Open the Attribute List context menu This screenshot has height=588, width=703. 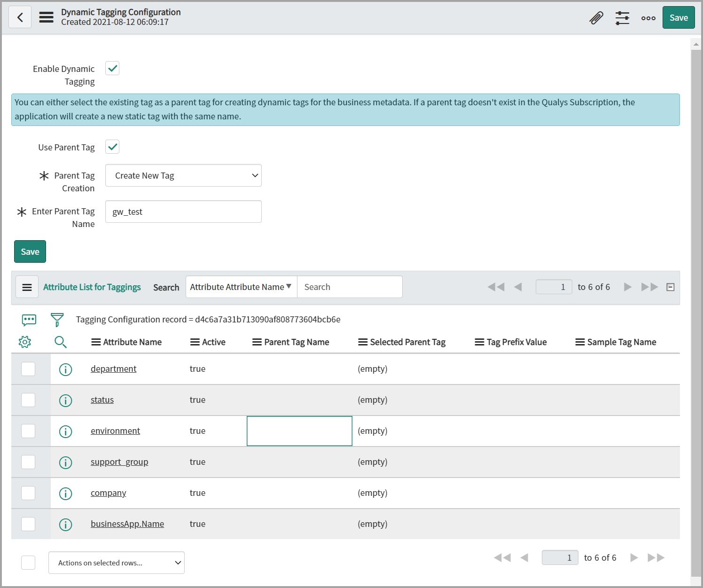pyautogui.click(x=27, y=287)
